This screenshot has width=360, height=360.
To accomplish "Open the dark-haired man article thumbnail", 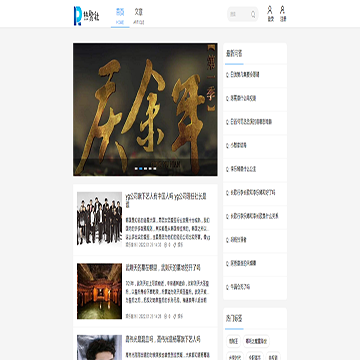I will point(99,347).
